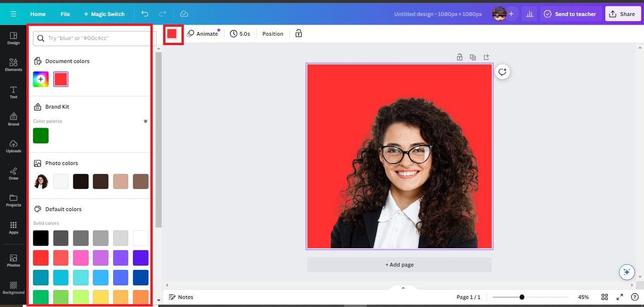
Task: Open the Uploads sidebar tab
Action: [x=14, y=146]
